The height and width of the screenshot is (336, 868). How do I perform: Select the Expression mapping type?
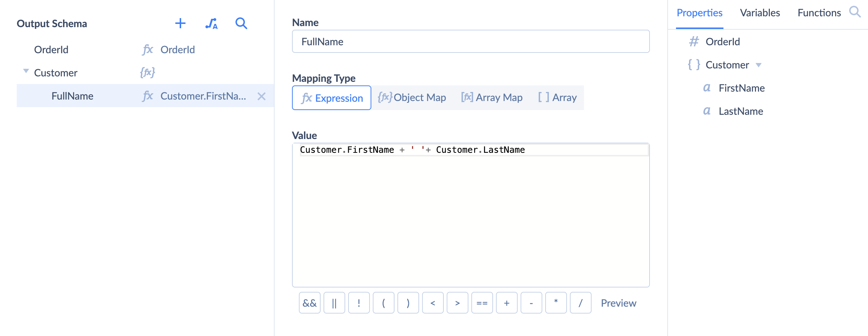[331, 98]
